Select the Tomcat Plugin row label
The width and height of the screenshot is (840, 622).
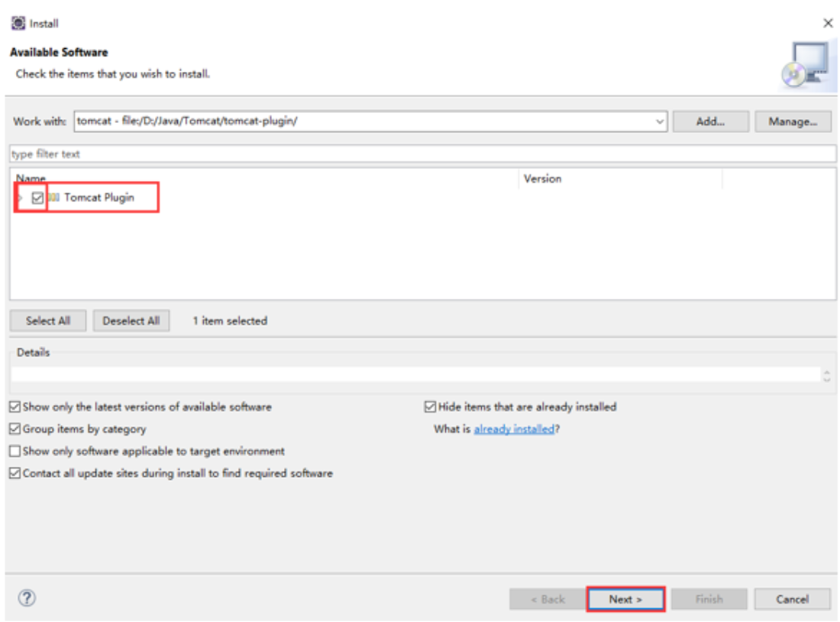click(x=99, y=198)
